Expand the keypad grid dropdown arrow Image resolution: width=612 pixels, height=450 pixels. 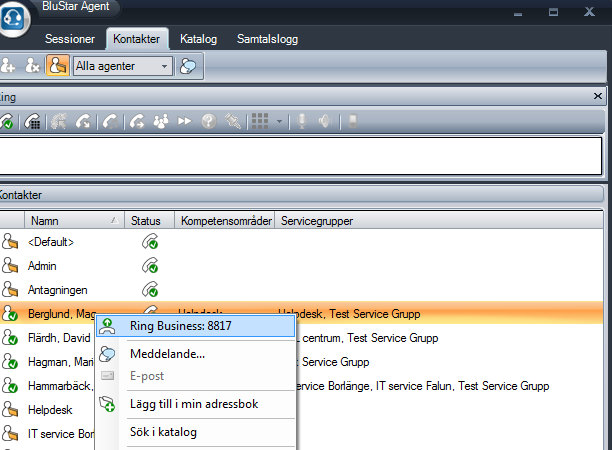(x=279, y=121)
